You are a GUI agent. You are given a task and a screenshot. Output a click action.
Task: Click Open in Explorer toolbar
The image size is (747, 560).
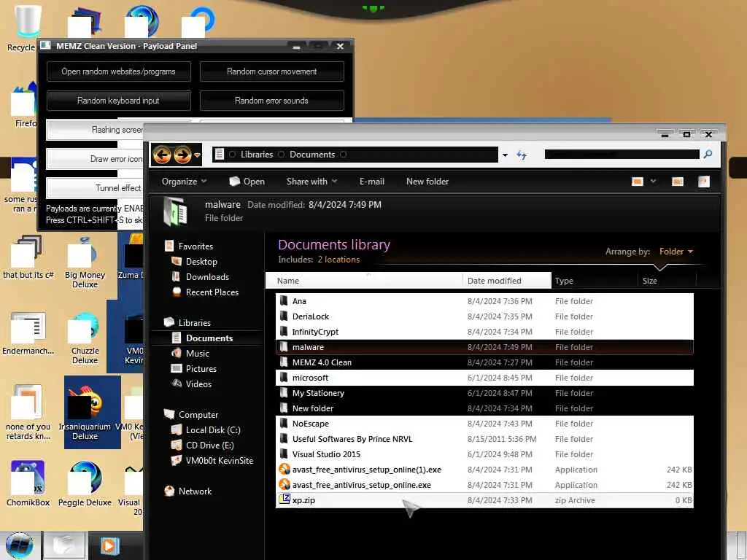pos(247,182)
